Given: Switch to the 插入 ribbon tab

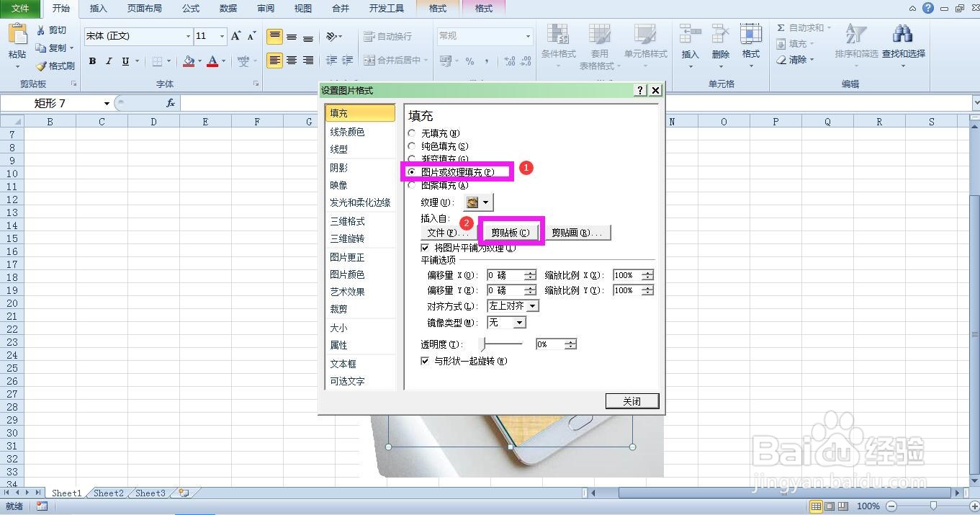Looking at the screenshot, I should click(98, 9).
